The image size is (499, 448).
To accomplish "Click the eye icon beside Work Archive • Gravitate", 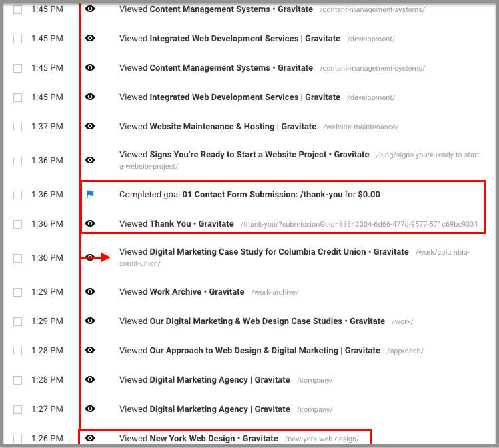I will pyautogui.click(x=90, y=291).
